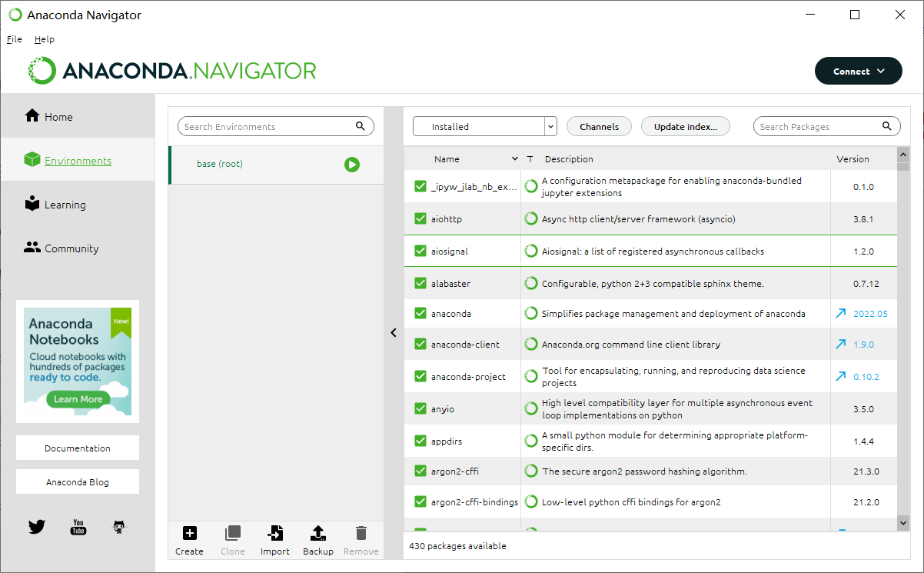
Task: Expand the Connect dropdown button
Action: 858,72
